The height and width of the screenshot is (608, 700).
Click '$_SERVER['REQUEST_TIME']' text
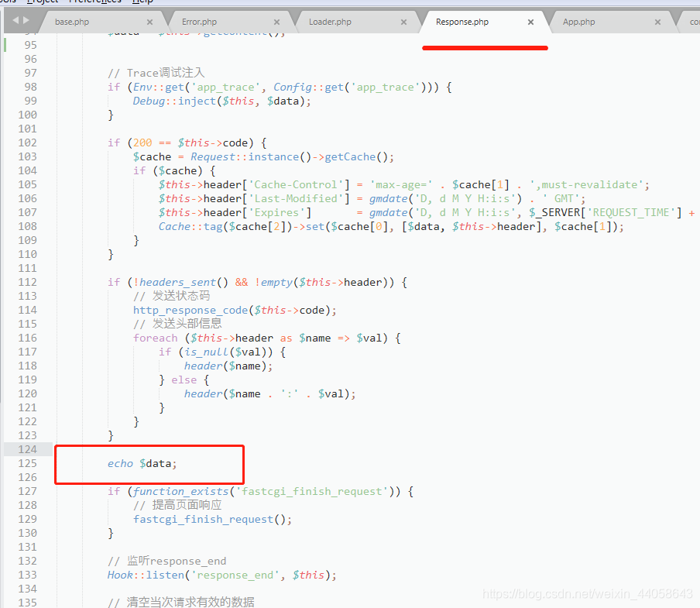(606, 212)
